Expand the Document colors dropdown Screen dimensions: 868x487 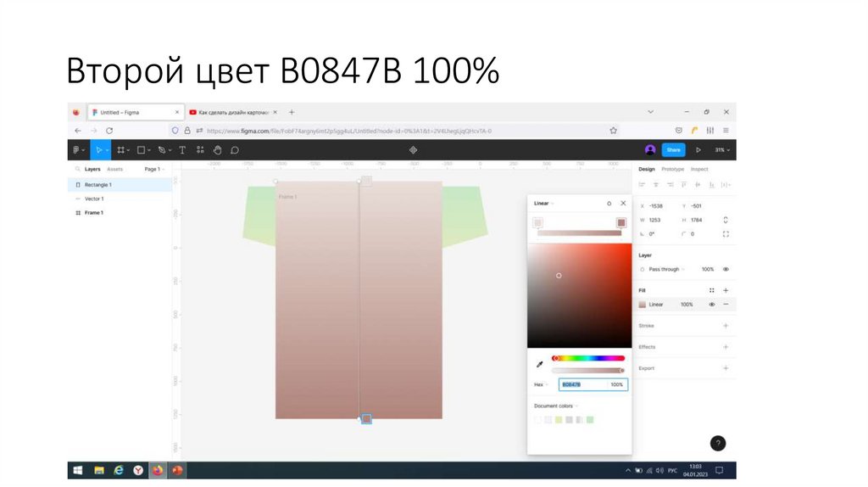click(556, 406)
